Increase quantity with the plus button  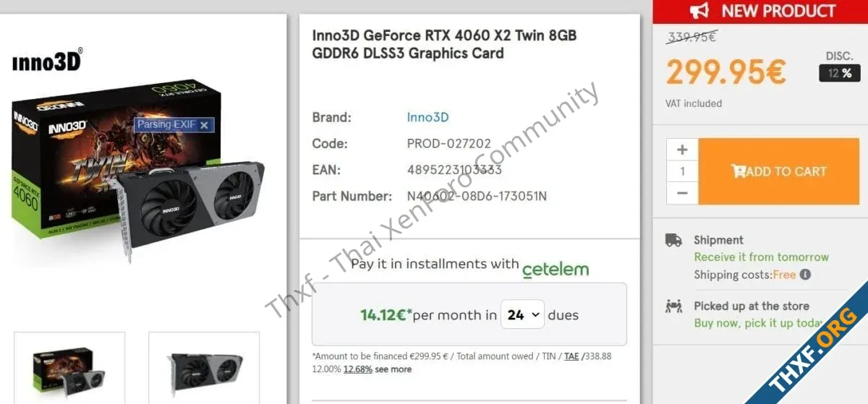682,150
